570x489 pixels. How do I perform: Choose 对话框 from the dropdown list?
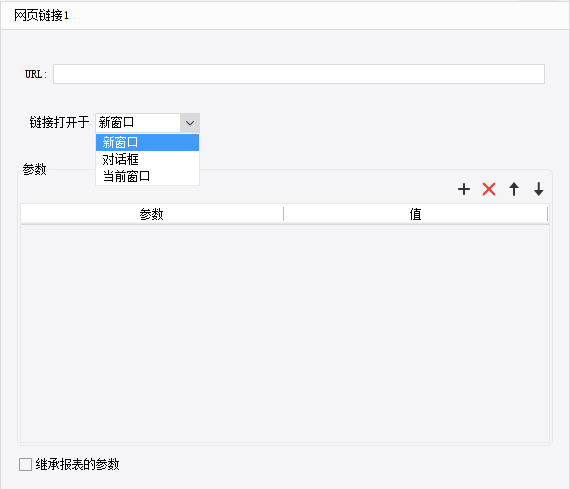147,159
